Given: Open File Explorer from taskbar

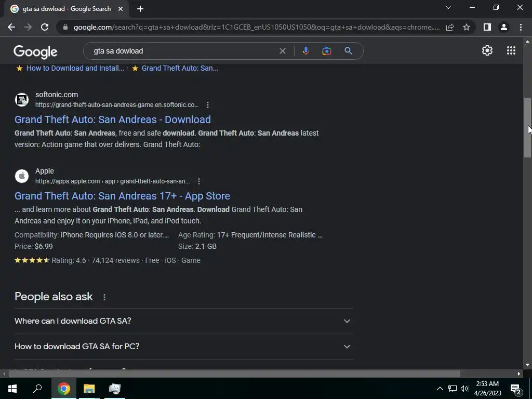Looking at the screenshot, I should (89, 389).
